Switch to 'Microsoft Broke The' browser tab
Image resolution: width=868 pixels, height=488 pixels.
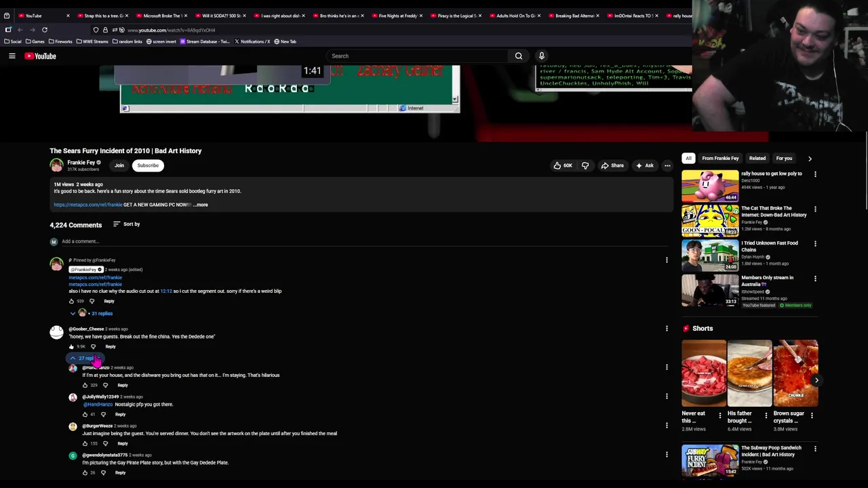[162, 16]
